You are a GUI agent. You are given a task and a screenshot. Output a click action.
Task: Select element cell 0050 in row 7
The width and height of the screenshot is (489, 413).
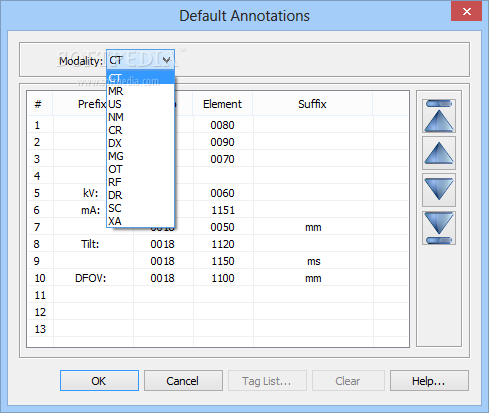pos(223,227)
